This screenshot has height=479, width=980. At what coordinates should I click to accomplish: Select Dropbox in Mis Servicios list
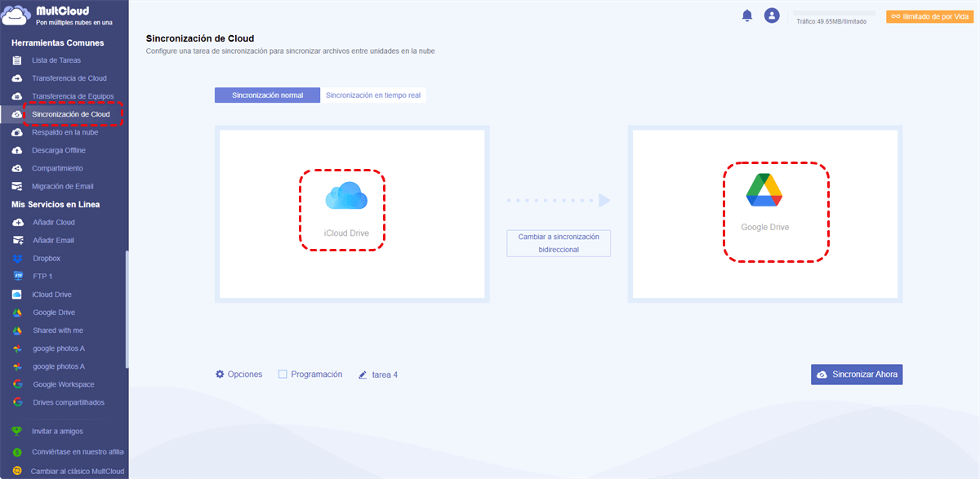(x=47, y=258)
